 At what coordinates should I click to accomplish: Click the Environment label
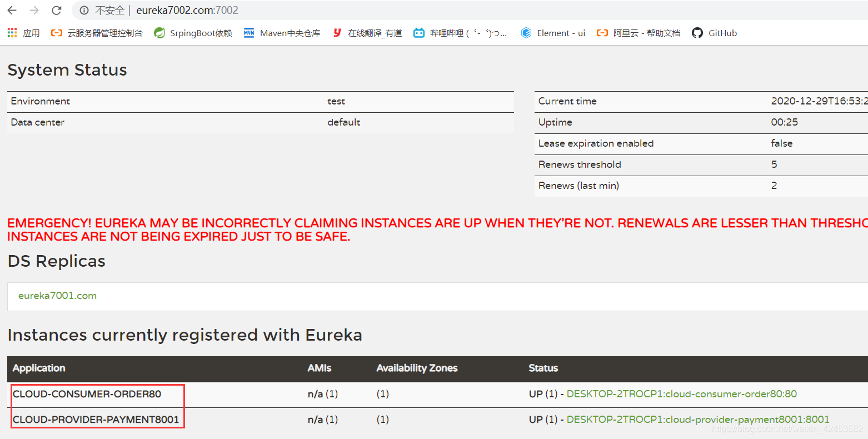[x=41, y=101]
